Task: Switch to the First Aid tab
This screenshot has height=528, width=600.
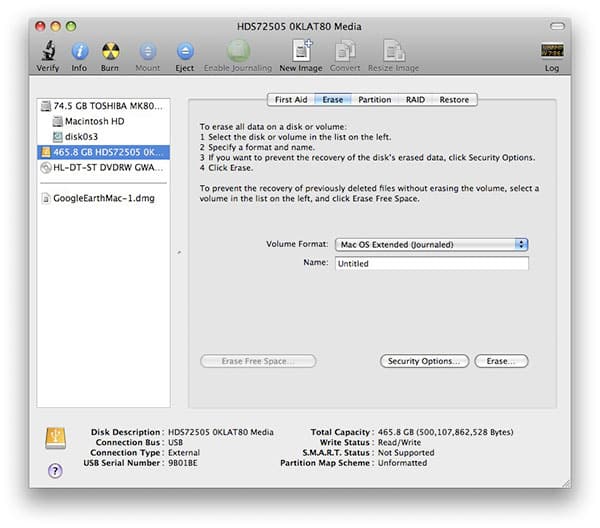Action: [291, 100]
